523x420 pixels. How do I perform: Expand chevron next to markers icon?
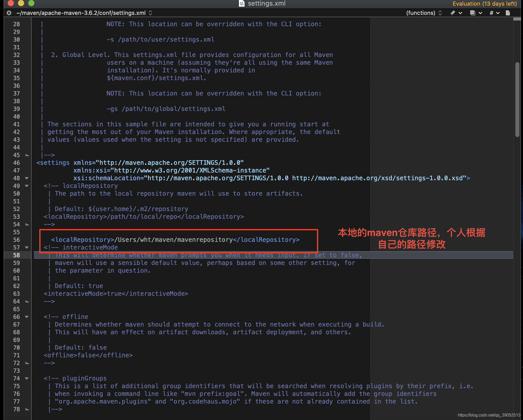coord(460,13)
